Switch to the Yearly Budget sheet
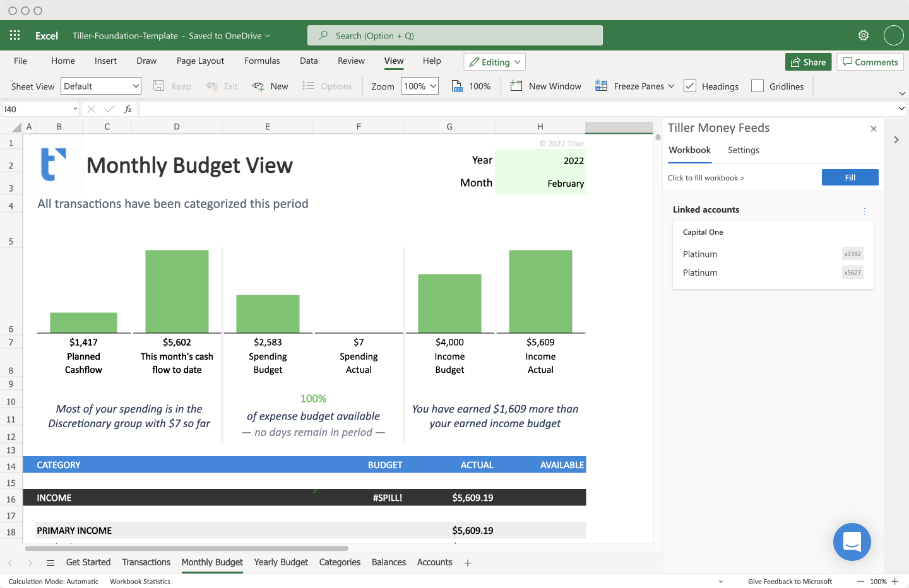Screen dimensions: 909x588 pyautogui.click(x=281, y=562)
